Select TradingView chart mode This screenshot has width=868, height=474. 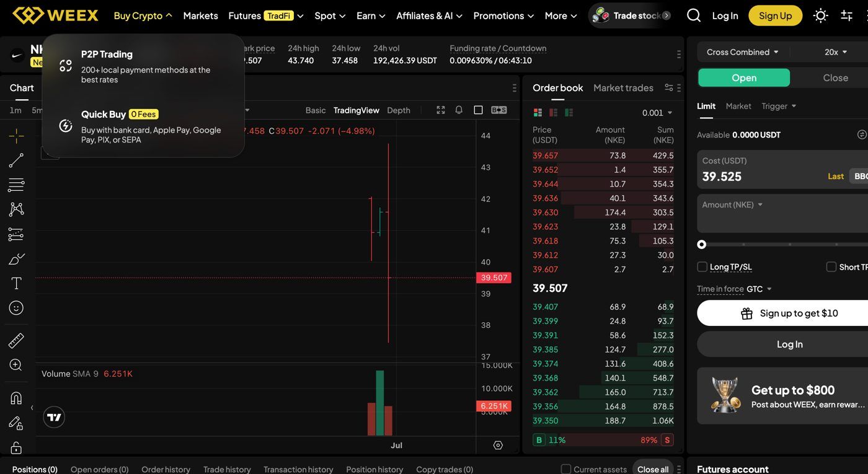tap(356, 110)
